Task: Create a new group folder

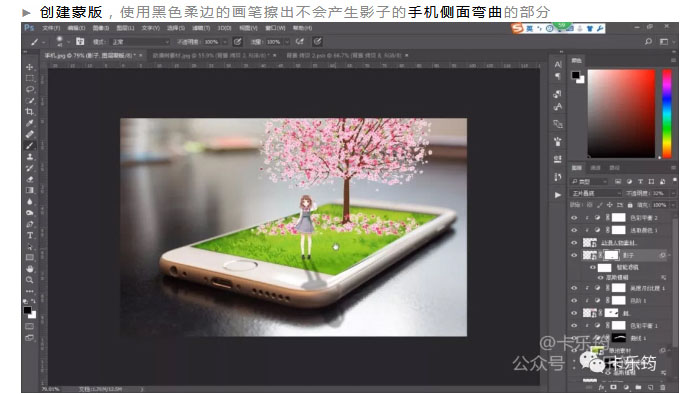Action: point(638,387)
